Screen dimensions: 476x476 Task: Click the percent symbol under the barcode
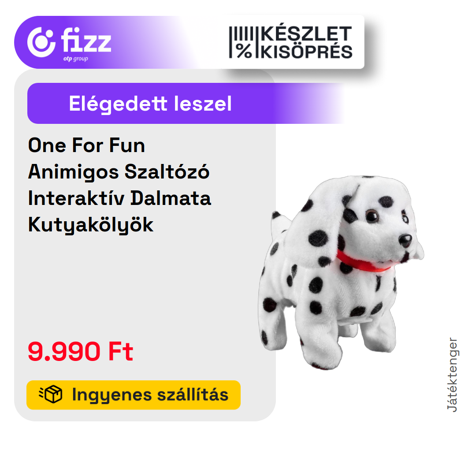244,51
